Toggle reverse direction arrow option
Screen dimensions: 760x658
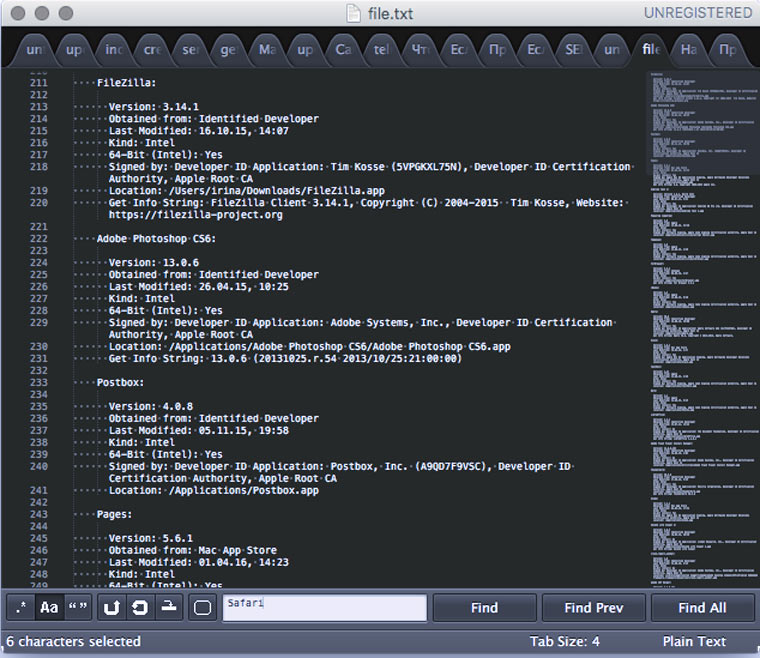coord(111,608)
